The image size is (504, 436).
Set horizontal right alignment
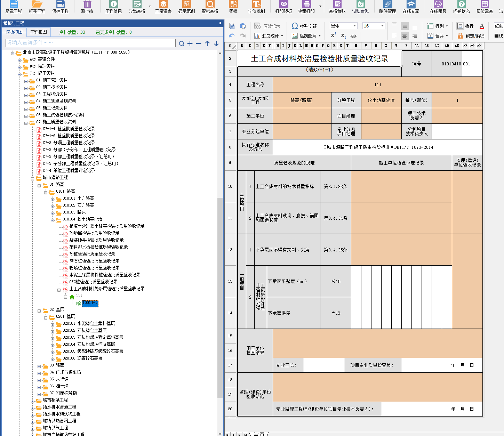pos(415,35)
